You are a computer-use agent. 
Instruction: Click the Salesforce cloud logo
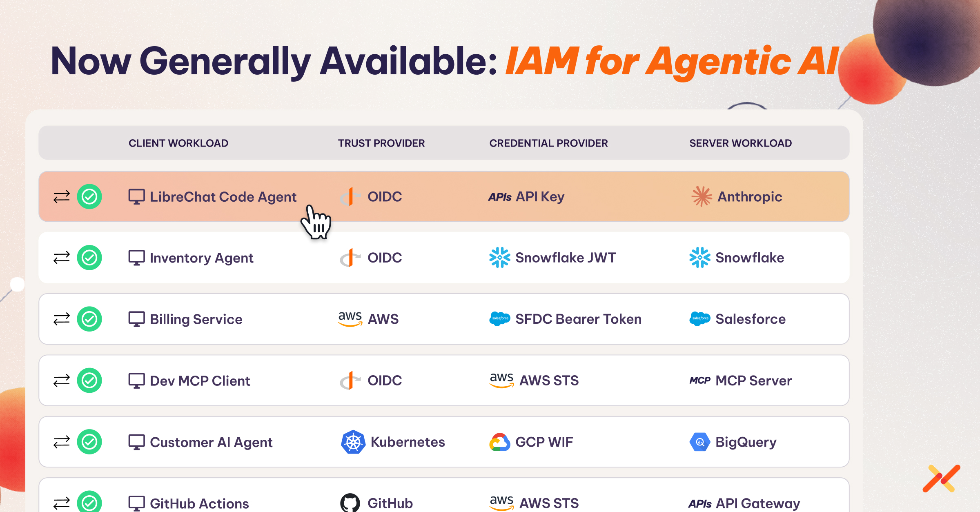701,319
